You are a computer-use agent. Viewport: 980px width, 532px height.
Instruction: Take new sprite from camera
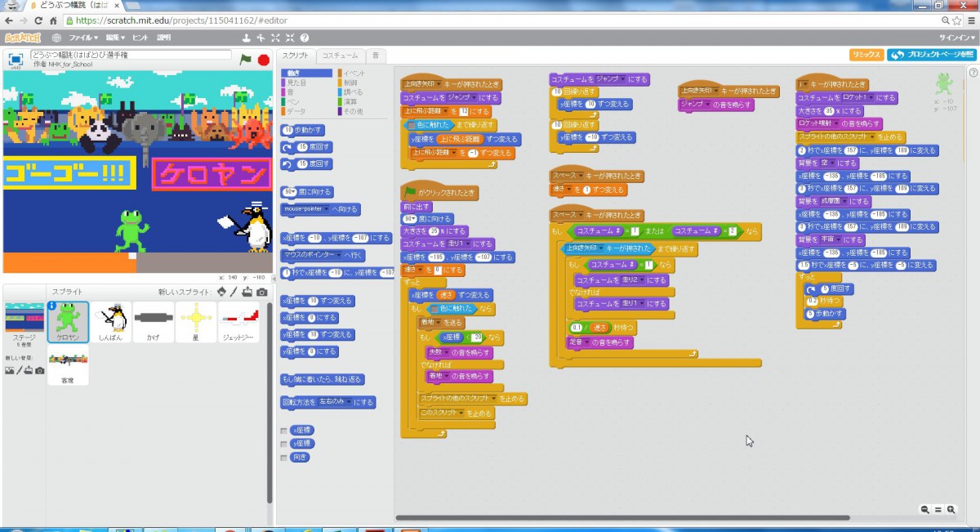tap(261, 292)
